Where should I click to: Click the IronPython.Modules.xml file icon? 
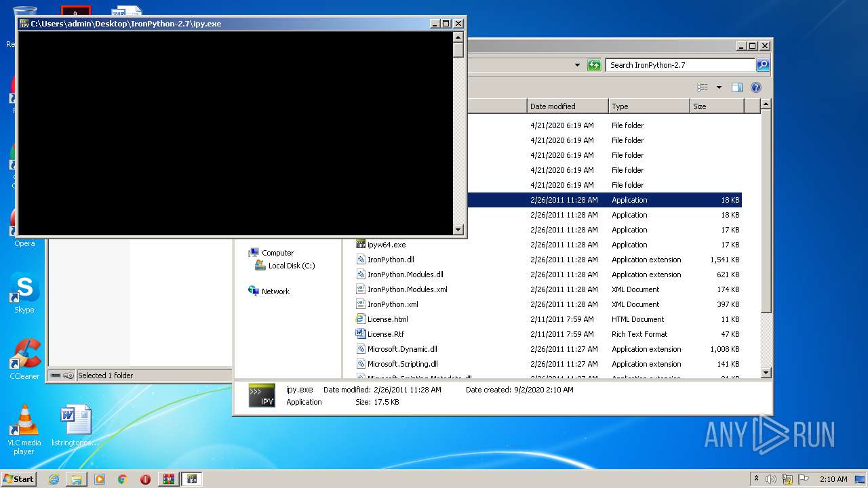coord(361,289)
